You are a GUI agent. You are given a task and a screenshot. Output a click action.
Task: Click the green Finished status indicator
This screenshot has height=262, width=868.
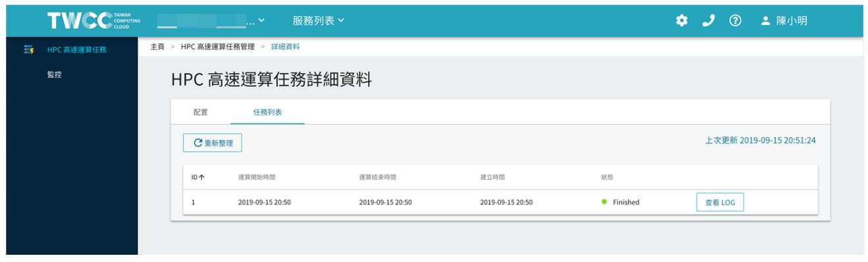click(x=604, y=202)
